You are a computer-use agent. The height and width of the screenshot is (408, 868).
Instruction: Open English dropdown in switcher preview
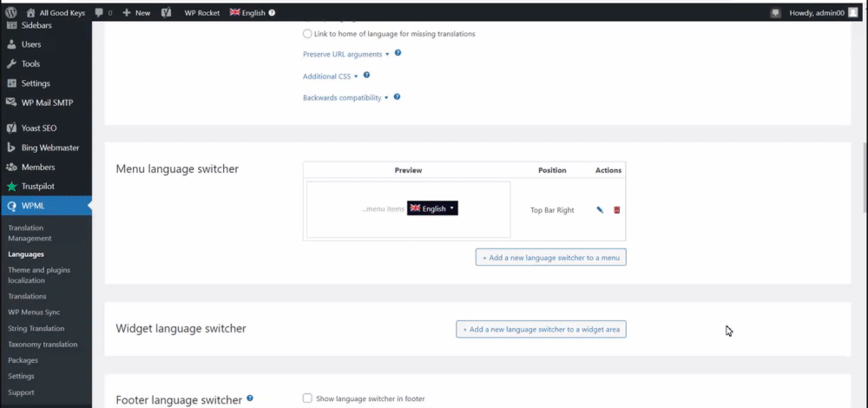(x=432, y=208)
